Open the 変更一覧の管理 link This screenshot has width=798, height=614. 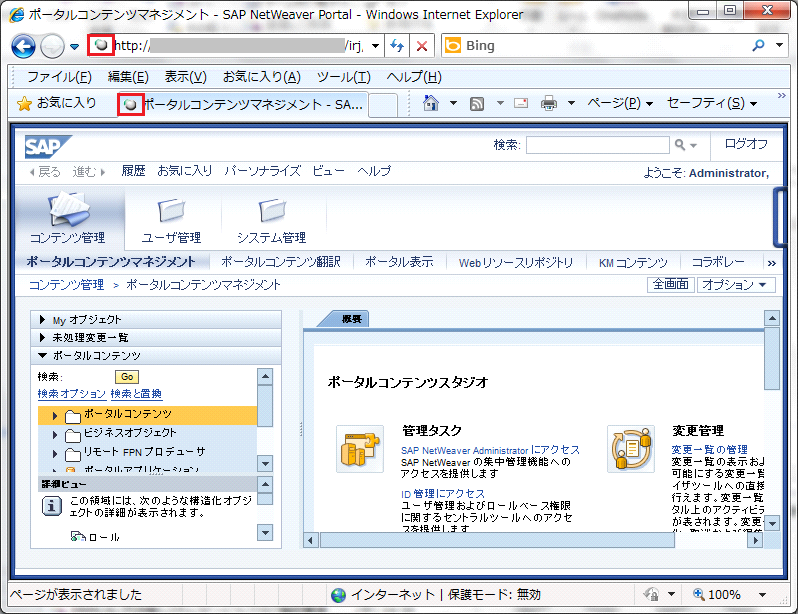709,450
